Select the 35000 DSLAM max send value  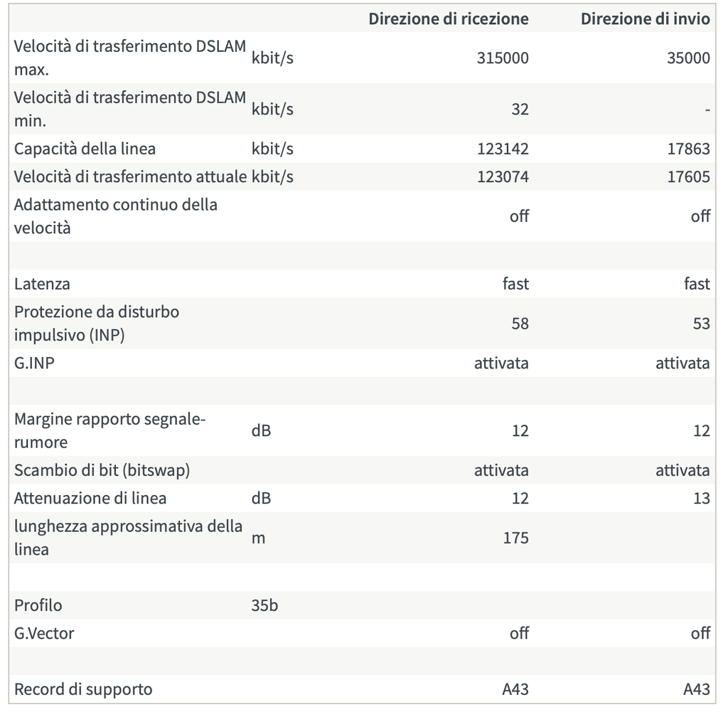click(688, 58)
